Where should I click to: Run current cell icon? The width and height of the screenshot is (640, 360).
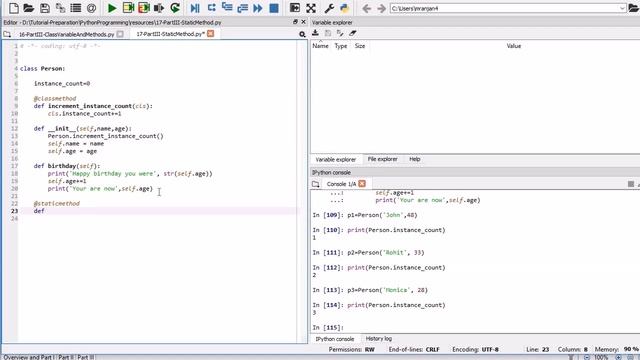128,8
